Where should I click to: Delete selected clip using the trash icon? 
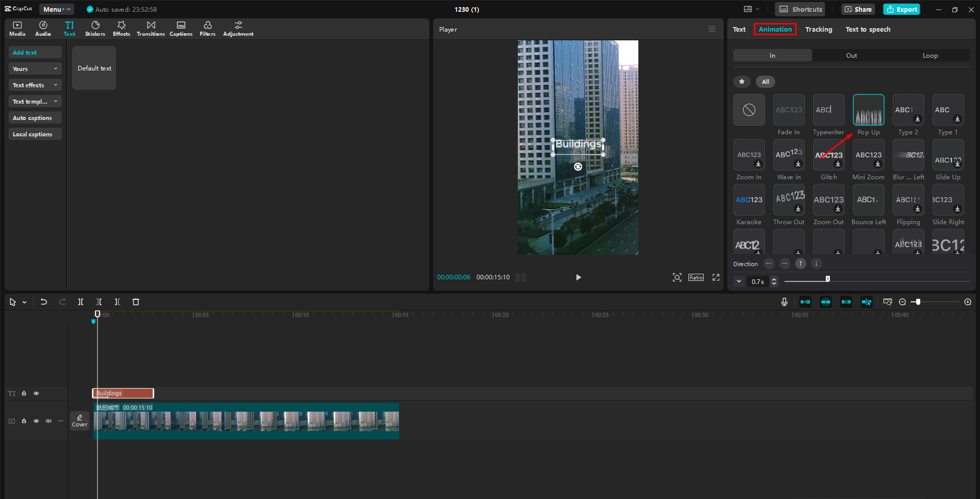pos(135,302)
